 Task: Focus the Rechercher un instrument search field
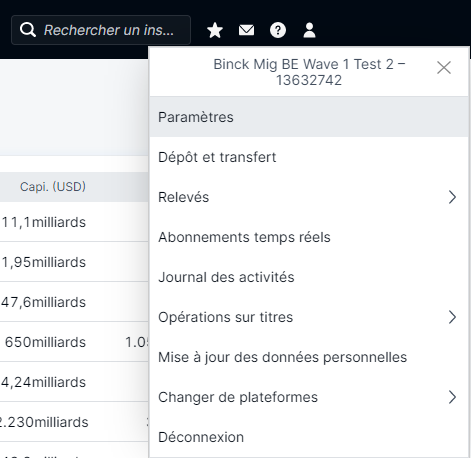(101, 30)
